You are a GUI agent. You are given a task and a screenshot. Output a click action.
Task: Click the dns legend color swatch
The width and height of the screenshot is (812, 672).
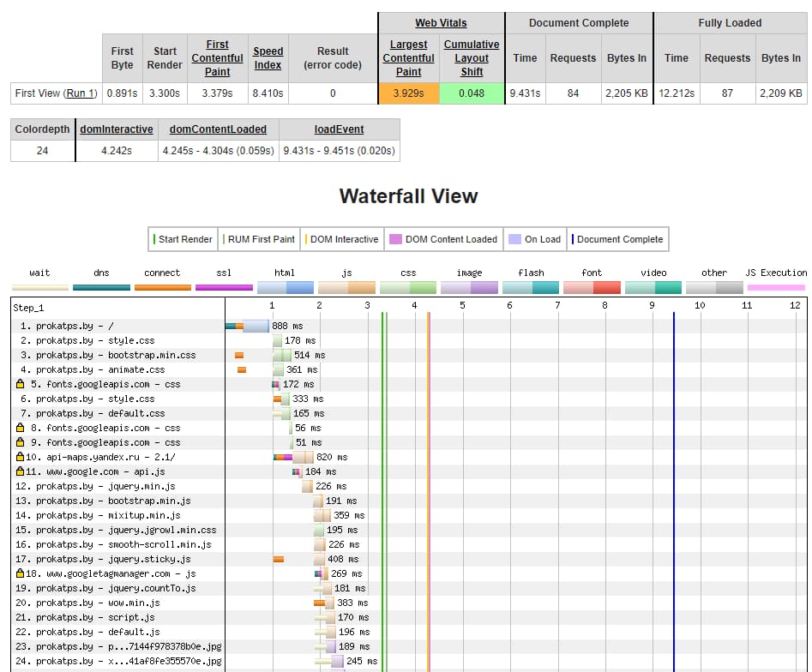pyautogui.click(x=101, y=288)
